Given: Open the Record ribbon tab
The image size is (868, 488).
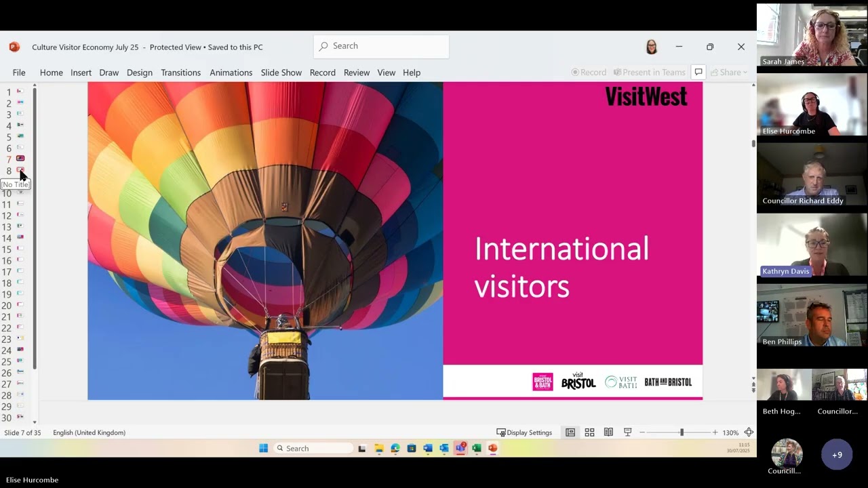Looking at the screenshot, I should pos(322,73).
